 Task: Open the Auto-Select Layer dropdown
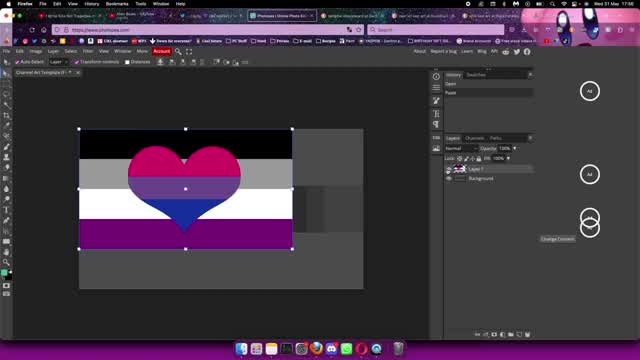click(x=58, y=62)
